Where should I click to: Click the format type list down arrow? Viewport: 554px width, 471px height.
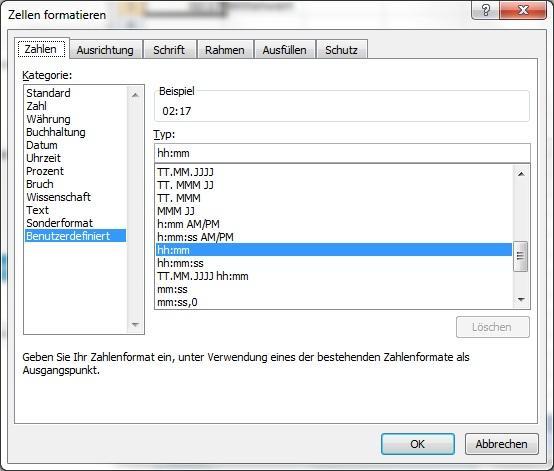pyautogui.click(x=521, y=300)
